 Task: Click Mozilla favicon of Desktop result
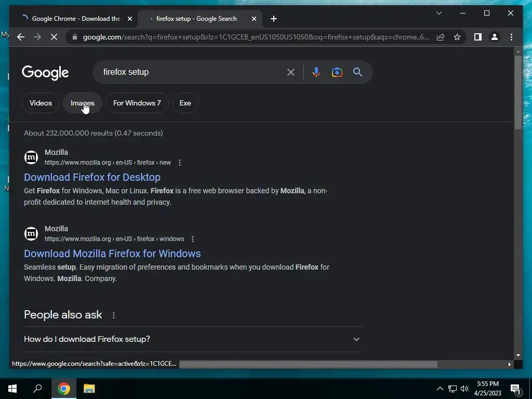(x=31, y=157)
